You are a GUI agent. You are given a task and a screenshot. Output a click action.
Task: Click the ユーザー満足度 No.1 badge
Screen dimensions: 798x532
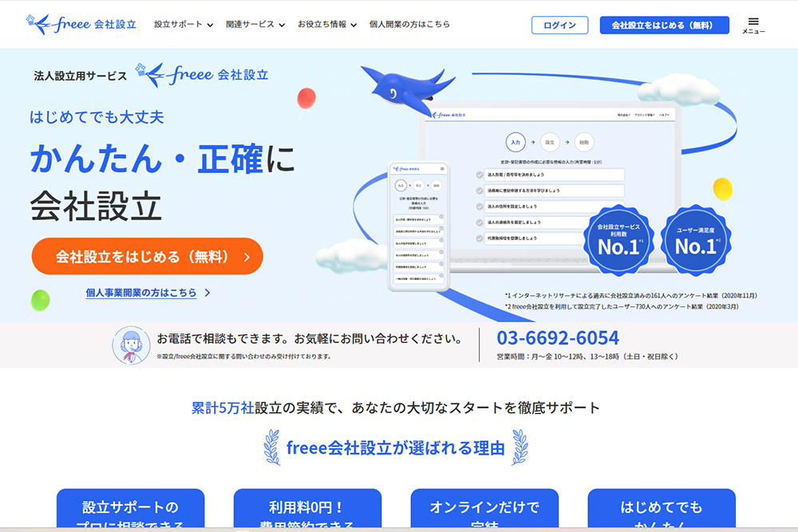click(x=696, y=240)
